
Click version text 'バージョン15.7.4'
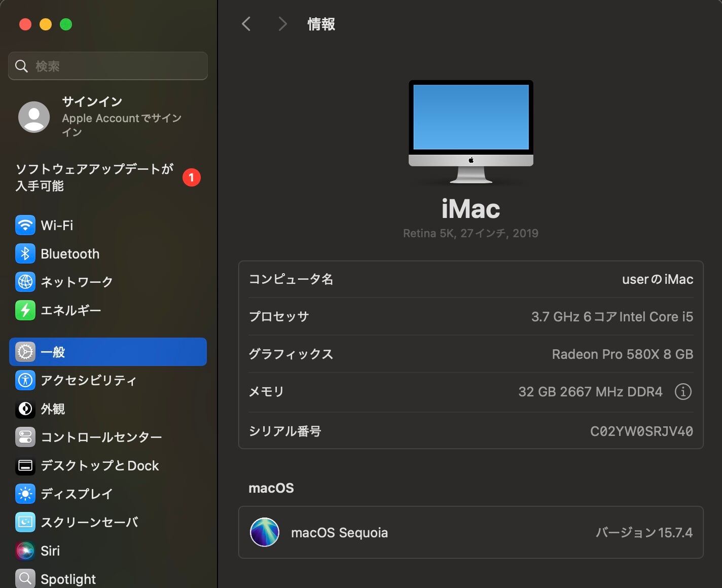(644, 532)
